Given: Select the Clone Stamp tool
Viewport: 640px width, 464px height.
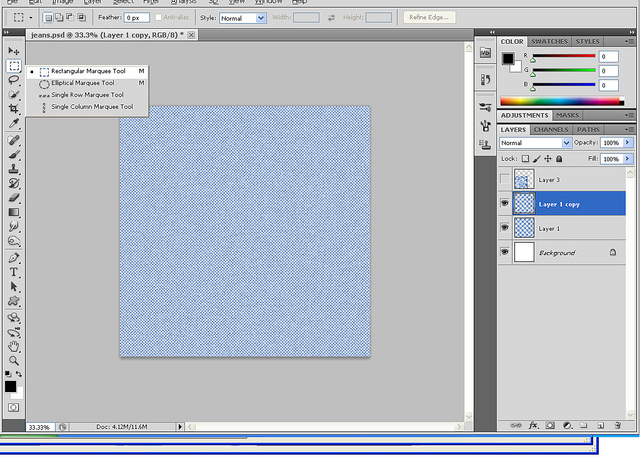Looking at the screenshot, I should click(x=13, y=169).
